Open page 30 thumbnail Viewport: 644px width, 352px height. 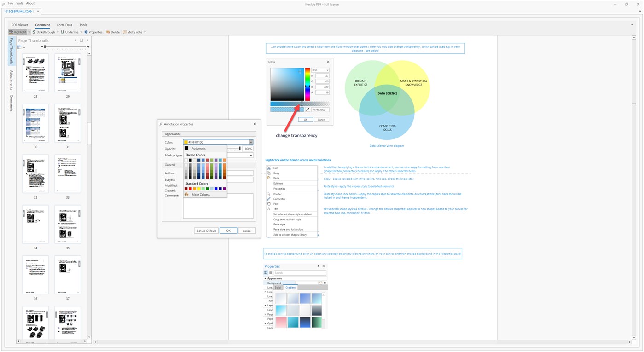[35, 123]
